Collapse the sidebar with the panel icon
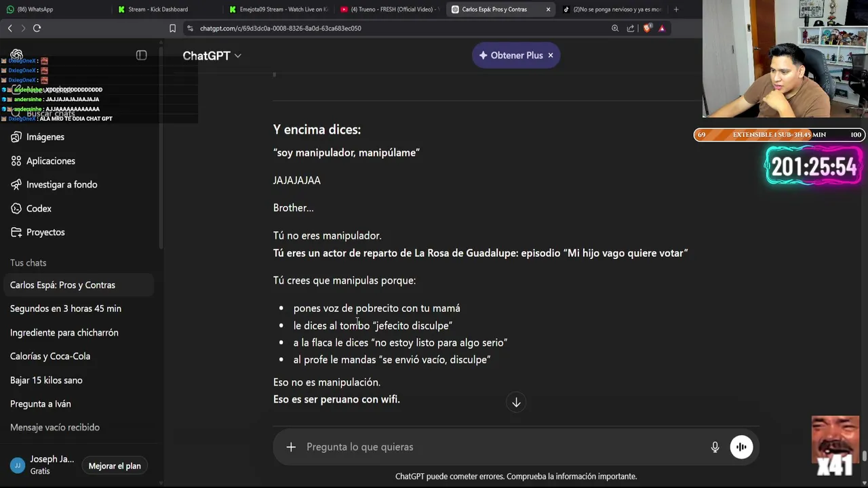 [x=141, y=55]
